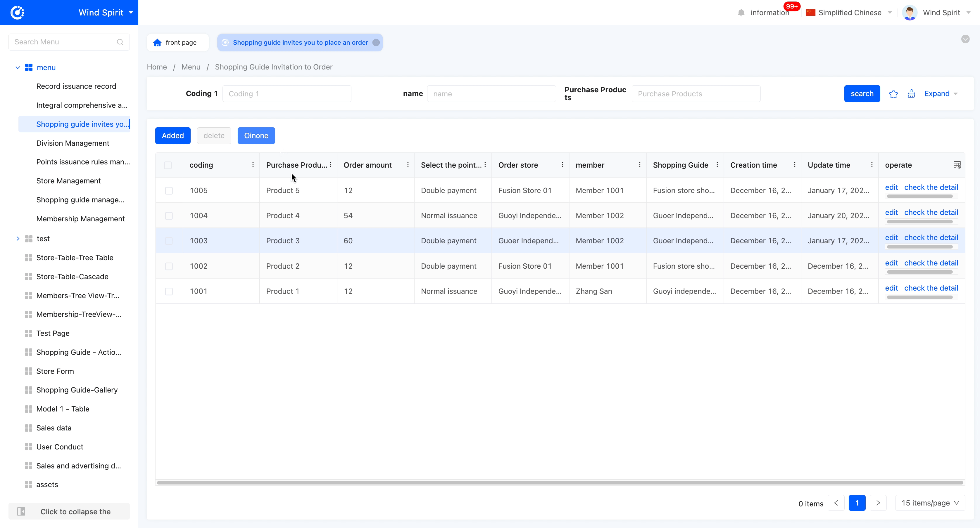Image resolution: width=980 pixels, height=528 pixels.
Task: Close the Shopping guide invites tab
Action: 376,43
